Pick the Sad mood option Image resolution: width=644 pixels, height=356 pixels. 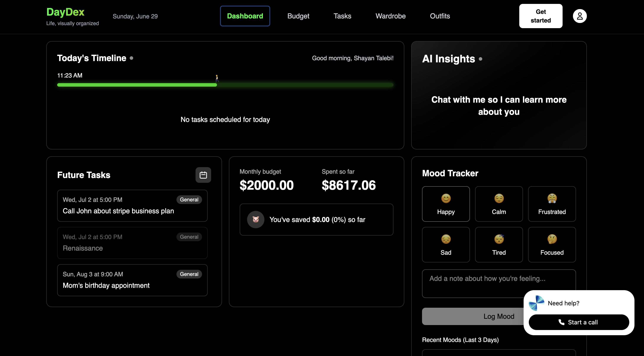[x=446, y=244]
